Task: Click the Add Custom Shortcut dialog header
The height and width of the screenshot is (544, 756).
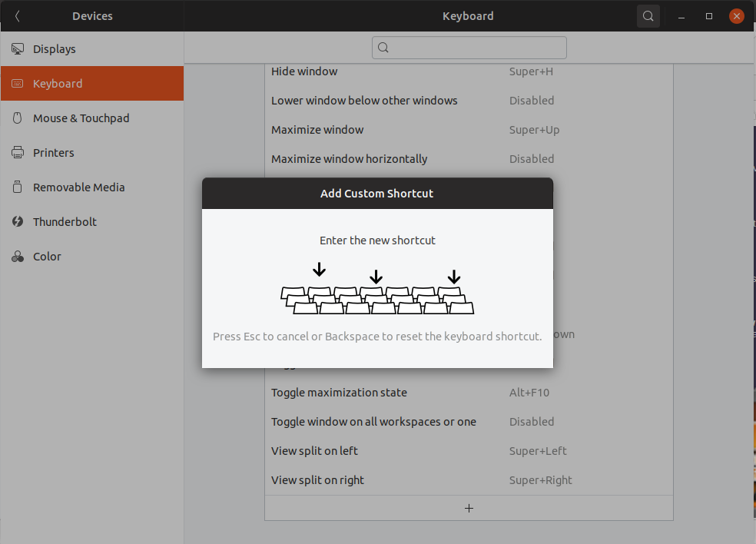Action: pyautogui.click(x=376, y=193)
